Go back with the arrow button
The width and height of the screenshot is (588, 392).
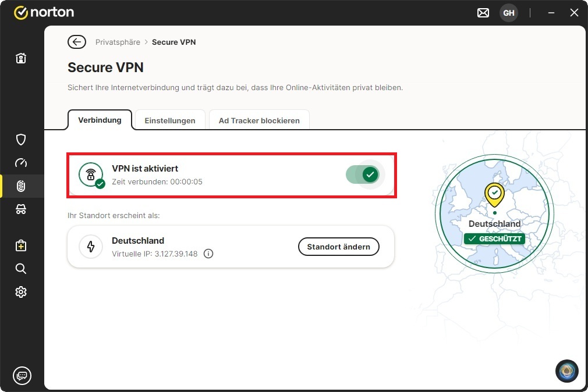[x=77, y=42]
